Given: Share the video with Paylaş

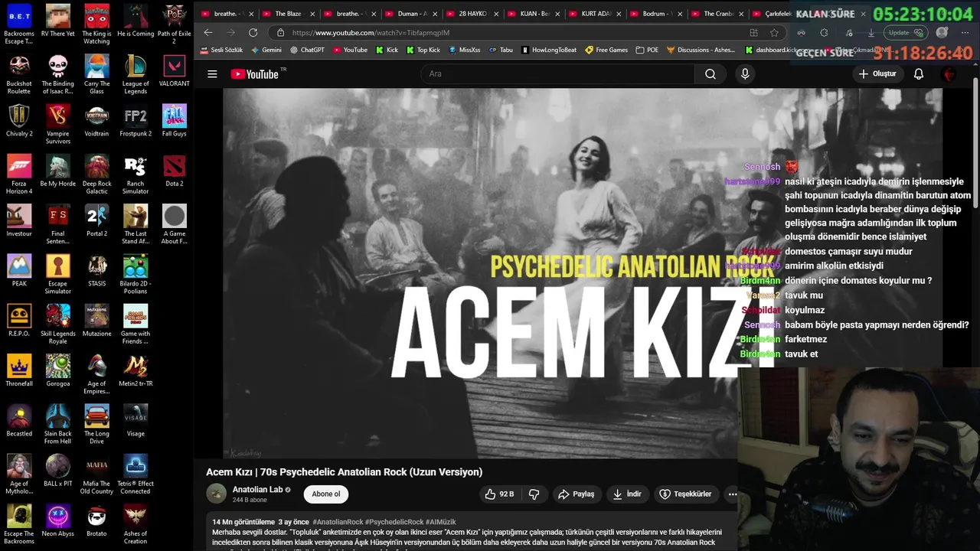Looking at the screenshot, I should pyautogui.click(x=576, y=494).
